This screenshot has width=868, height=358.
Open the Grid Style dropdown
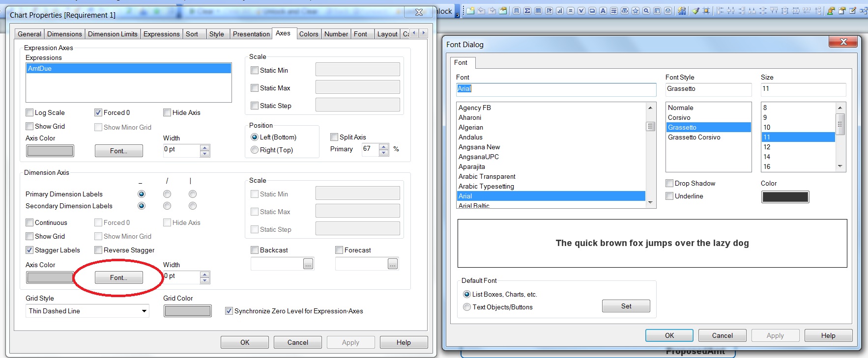[144, 311]
